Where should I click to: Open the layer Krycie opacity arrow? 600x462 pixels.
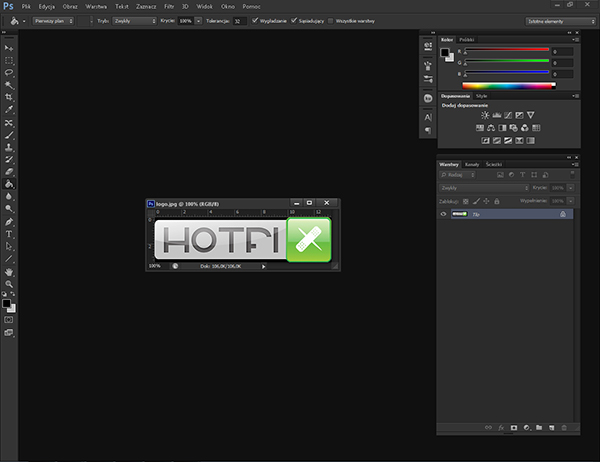click(571, 188)
